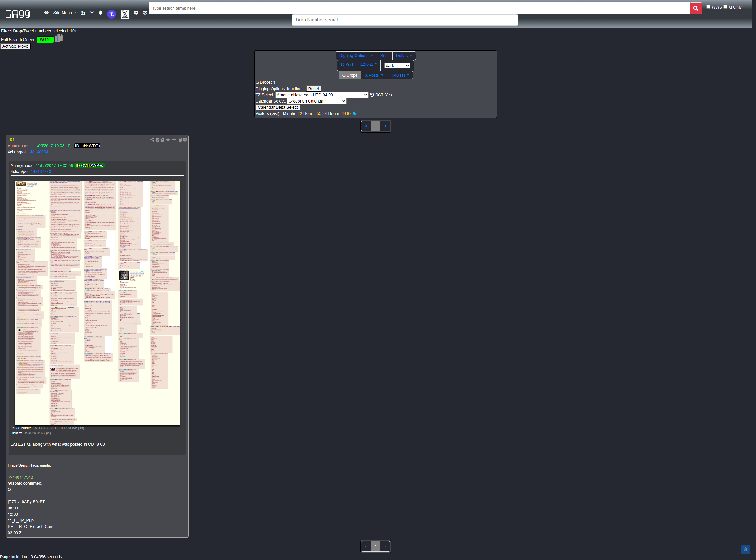Screen dimensions: 756x560
Task: Click clipboard check icon on drop 101
Action: click(157, 139)
